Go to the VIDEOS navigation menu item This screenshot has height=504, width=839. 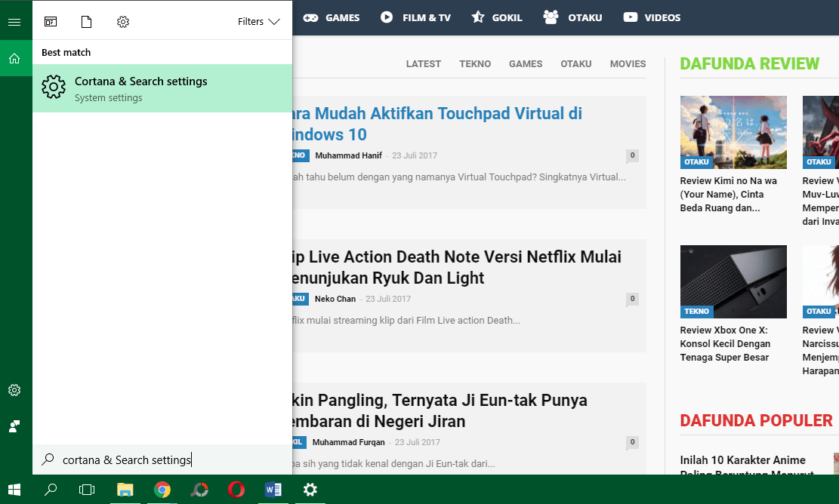[652, 17]
